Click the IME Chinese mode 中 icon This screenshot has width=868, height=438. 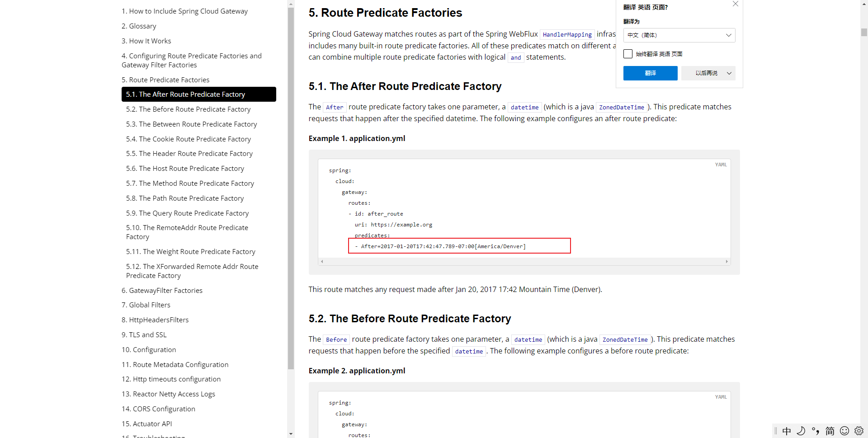(787, 431)
